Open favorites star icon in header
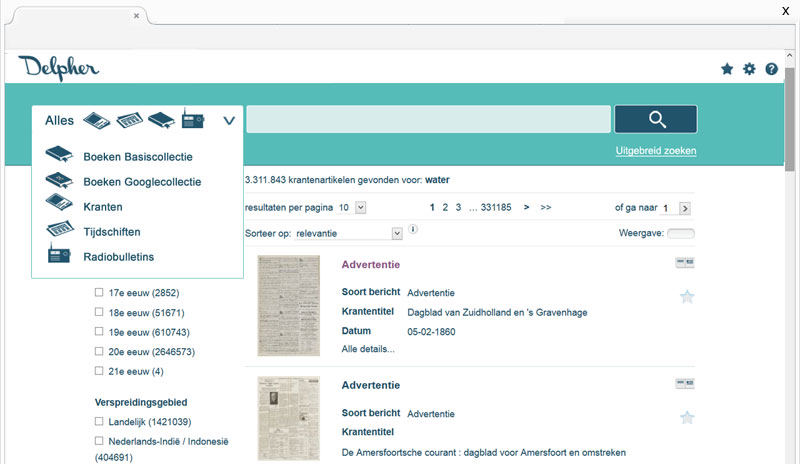 (727, 69)
